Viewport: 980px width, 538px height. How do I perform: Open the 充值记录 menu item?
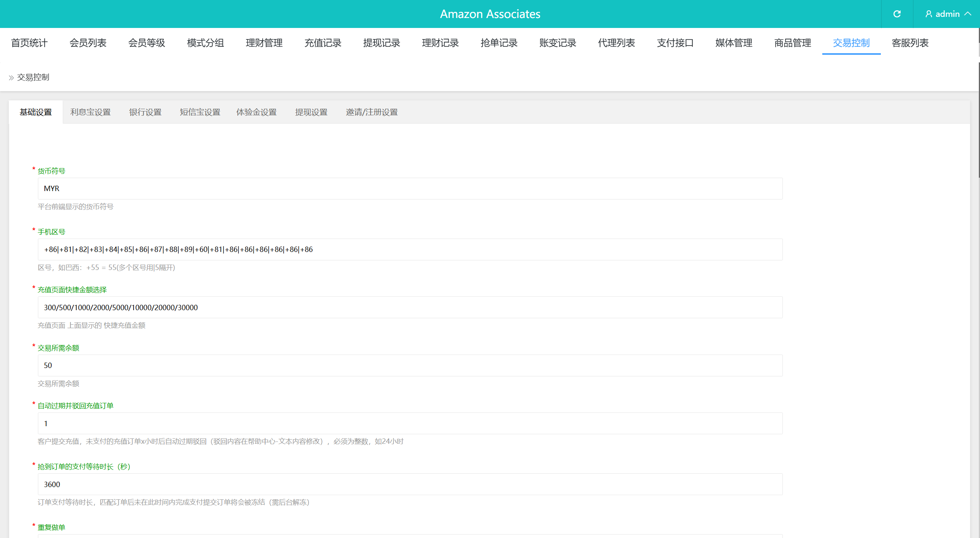click(x=323, y=43)
